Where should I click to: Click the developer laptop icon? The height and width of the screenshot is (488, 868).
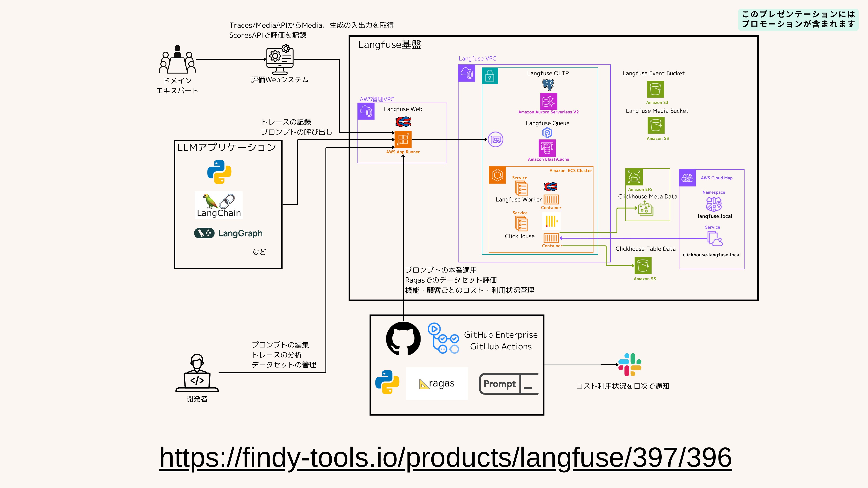(x=197, y=373)
